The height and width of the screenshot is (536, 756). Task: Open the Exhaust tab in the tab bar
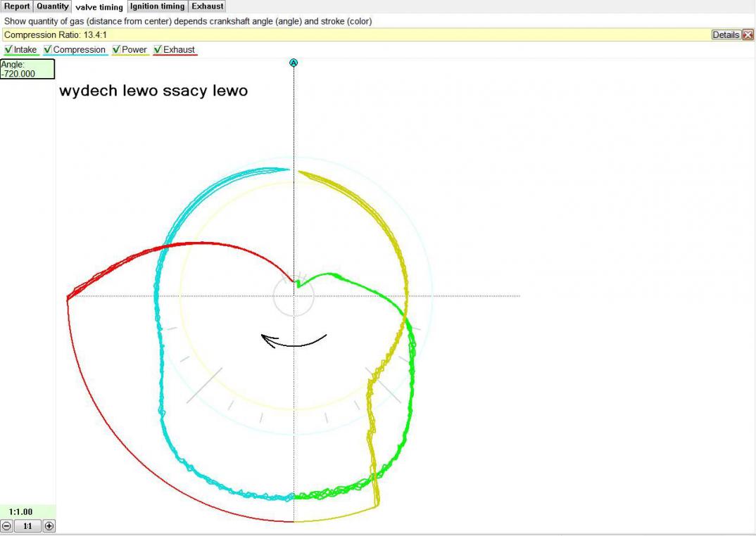pos(208,6)
